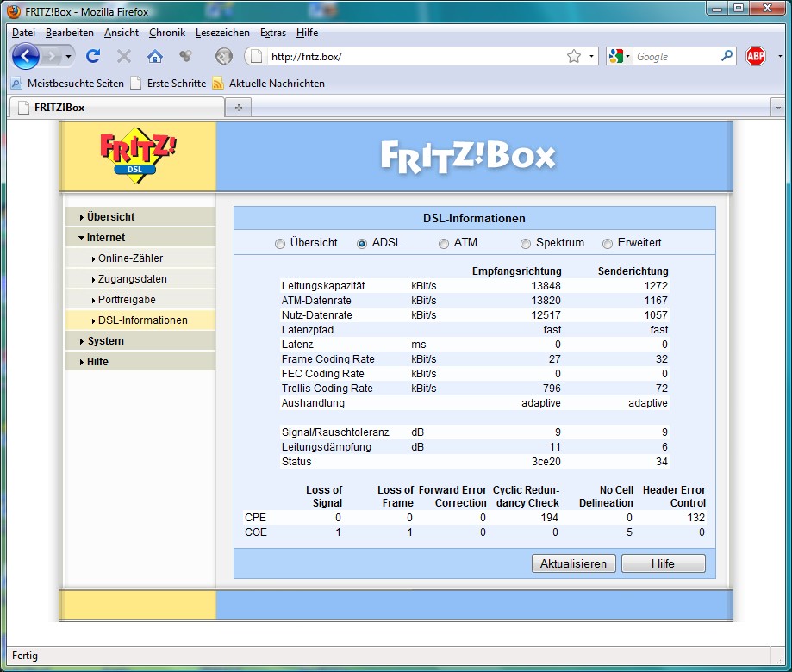Open Meistbesuchte Seiten bookmark folder
The width and height of the screenshot is (792, 672).
click(68, 84)
